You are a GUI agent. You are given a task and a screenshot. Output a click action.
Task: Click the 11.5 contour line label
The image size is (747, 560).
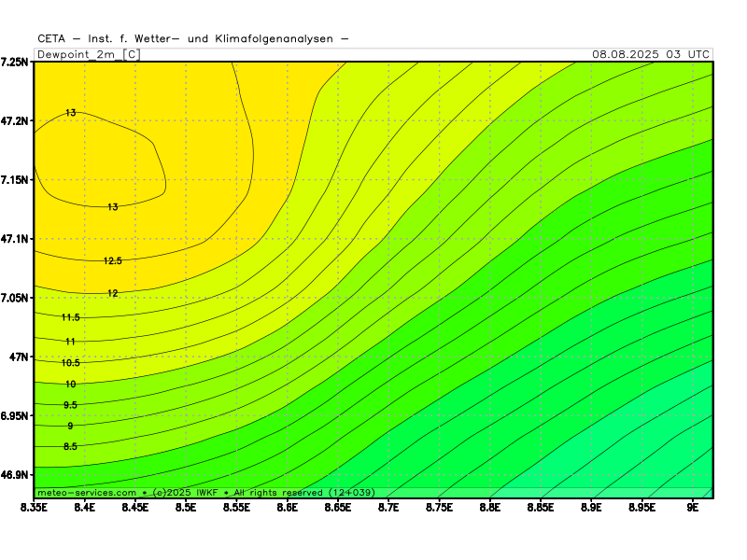point(71,317)
